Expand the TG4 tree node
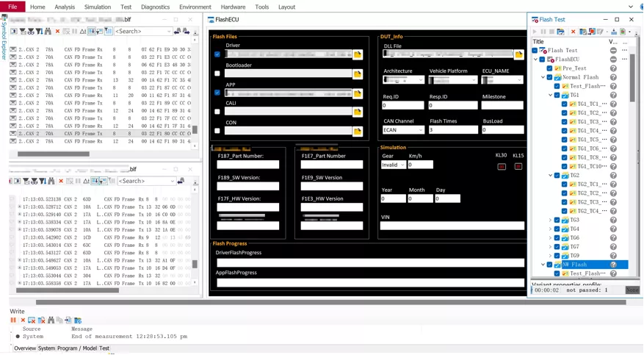This screenshot has height=355, width=644. click(550, 229)
